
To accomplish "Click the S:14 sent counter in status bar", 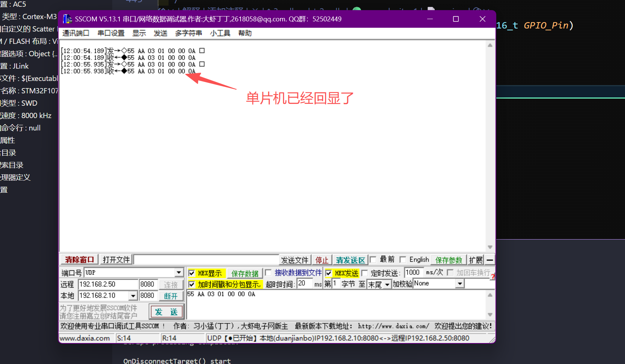I will tap(124, 338).
